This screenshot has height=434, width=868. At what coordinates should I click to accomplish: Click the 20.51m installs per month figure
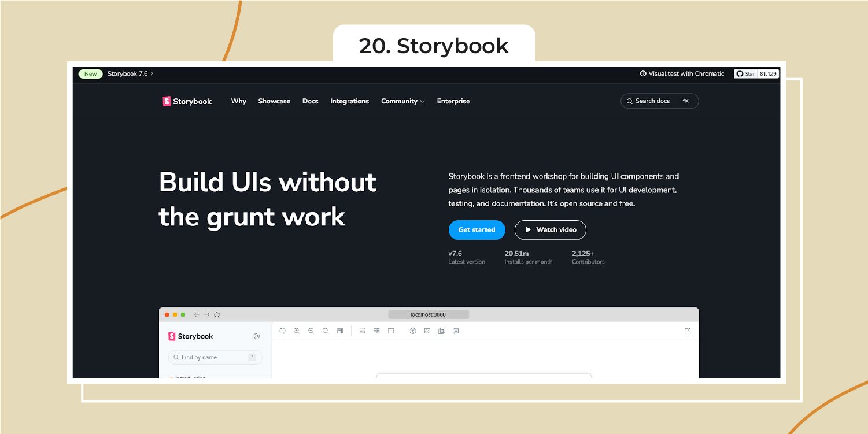pyautogui.click(x=517, y=254)
